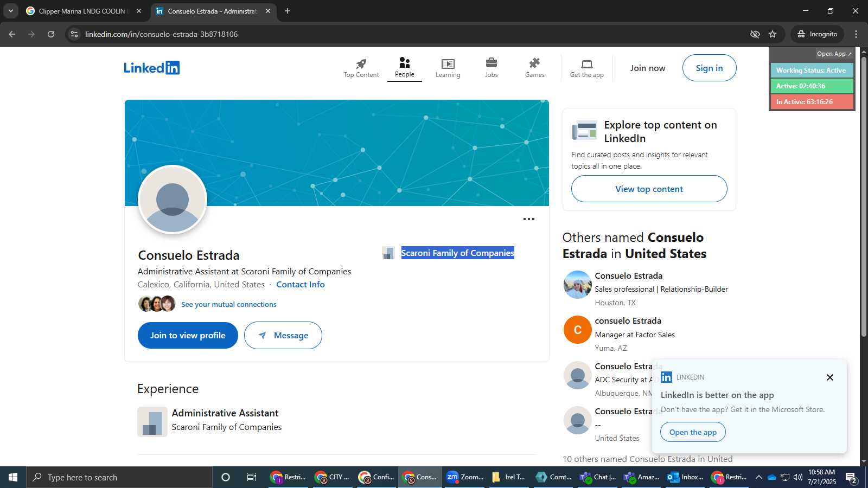Click the volume speaker icon
This screenshot has height=488, width=868.
click(x=797, y=477)
